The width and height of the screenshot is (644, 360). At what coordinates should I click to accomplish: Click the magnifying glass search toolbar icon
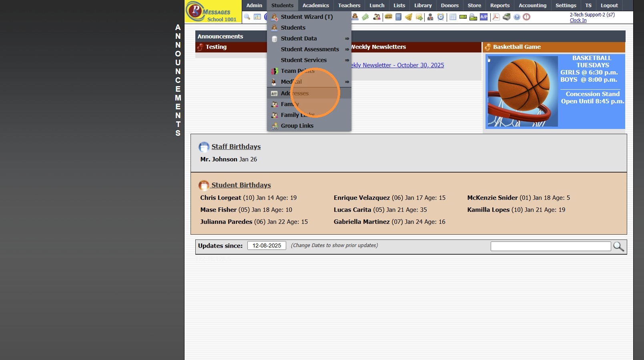tap(247, 17)
